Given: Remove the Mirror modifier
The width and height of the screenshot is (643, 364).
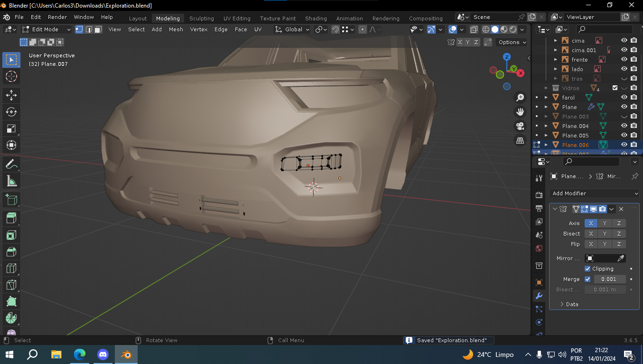Looking at the screenshot, I should click(x=621, y=209).
